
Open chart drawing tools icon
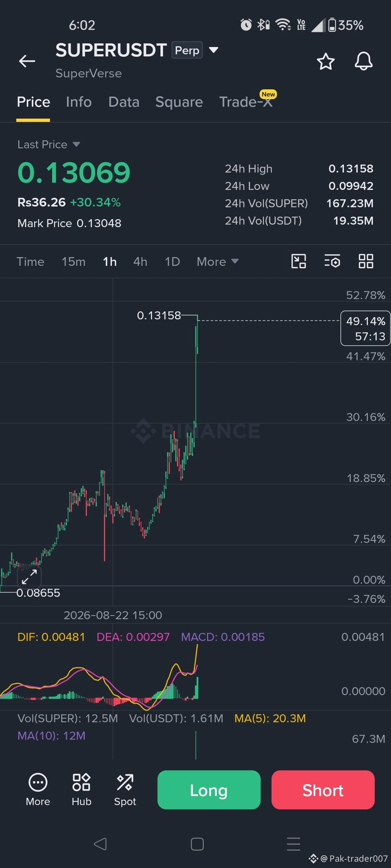pos(299,261)
